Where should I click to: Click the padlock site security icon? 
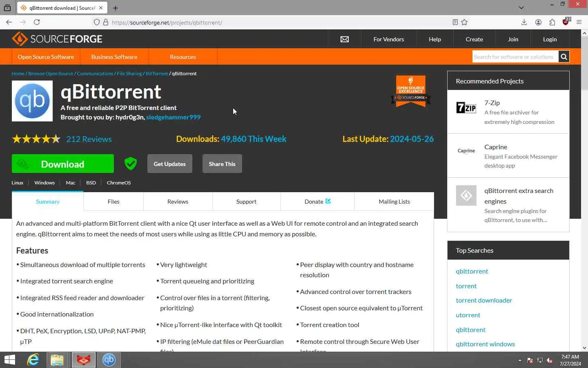106,22
